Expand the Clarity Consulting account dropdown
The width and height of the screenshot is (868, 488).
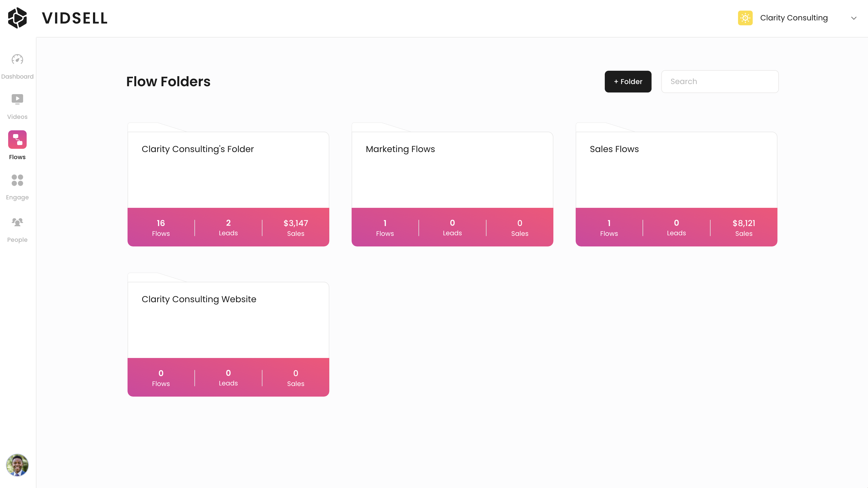click(x=794, y=18)
